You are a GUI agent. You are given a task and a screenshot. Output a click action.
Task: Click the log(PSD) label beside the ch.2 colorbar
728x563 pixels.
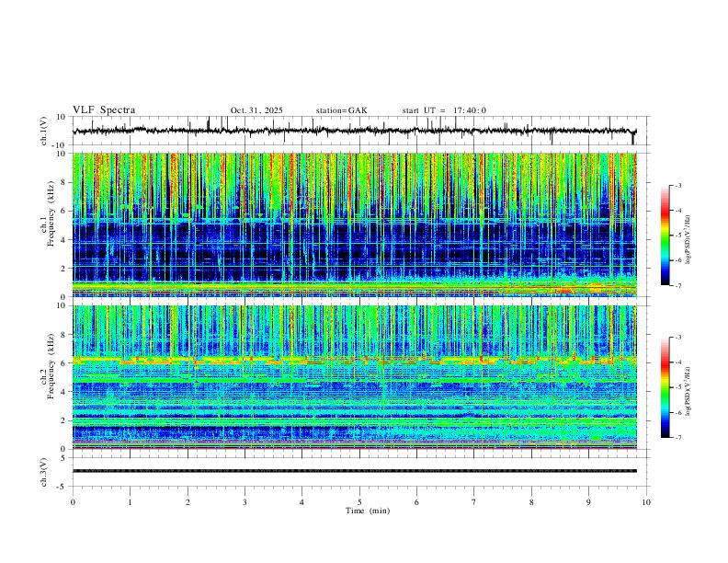688,392
